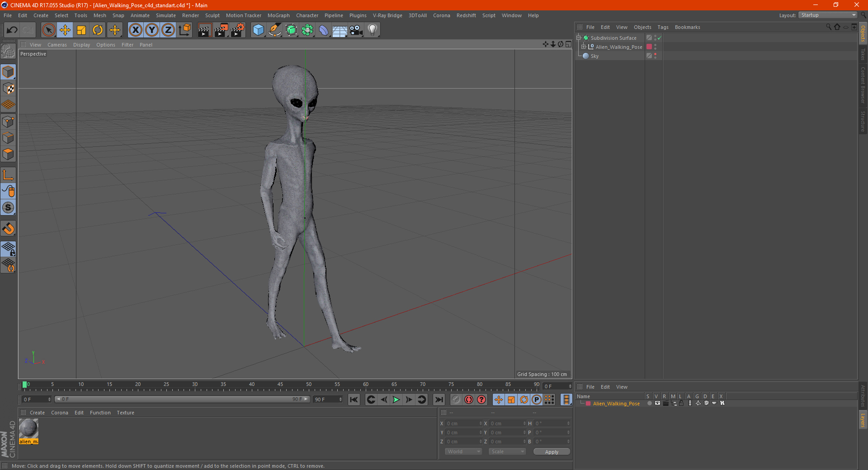Open the spline Pen tool
The image size is (868, 470).
275,30
